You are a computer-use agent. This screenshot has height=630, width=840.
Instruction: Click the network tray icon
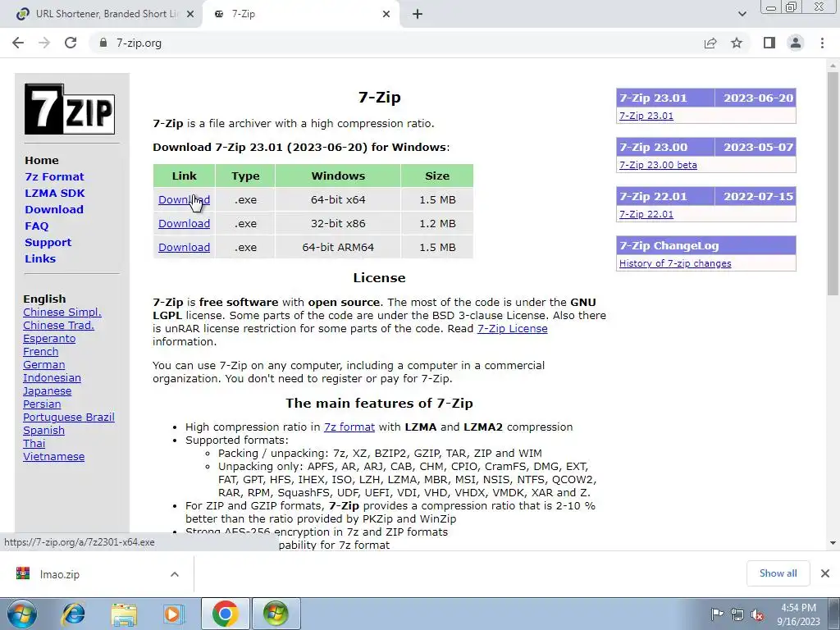(737, 614)
